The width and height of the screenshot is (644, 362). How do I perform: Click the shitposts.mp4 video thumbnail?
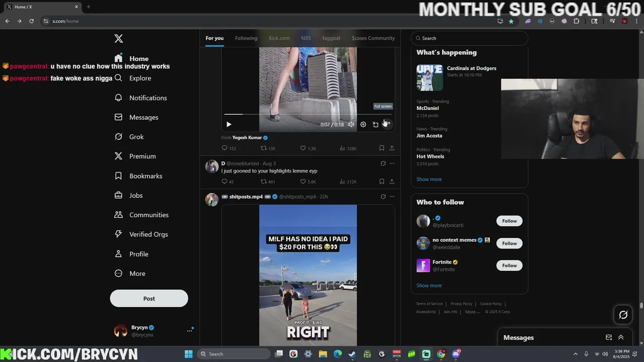coord(308,275)
